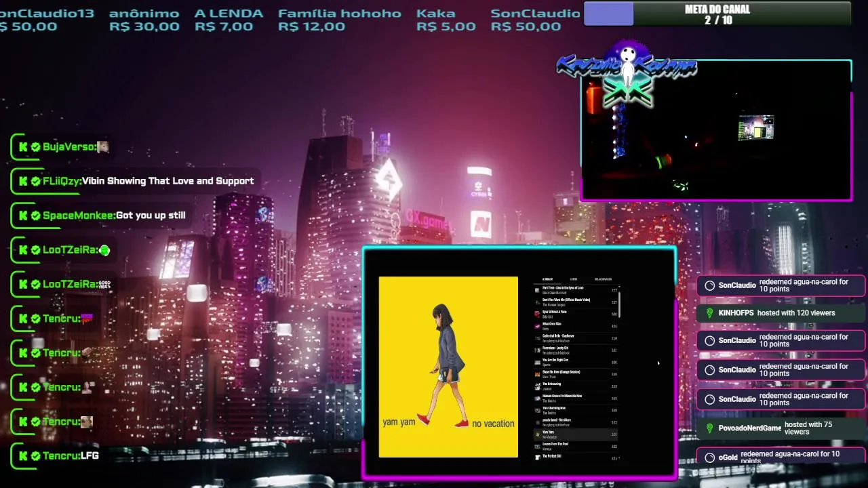The width and height of the screenshot is (868, 488).
Task: Click 'yam yam' text on album cover
Action: pos(399,422)
